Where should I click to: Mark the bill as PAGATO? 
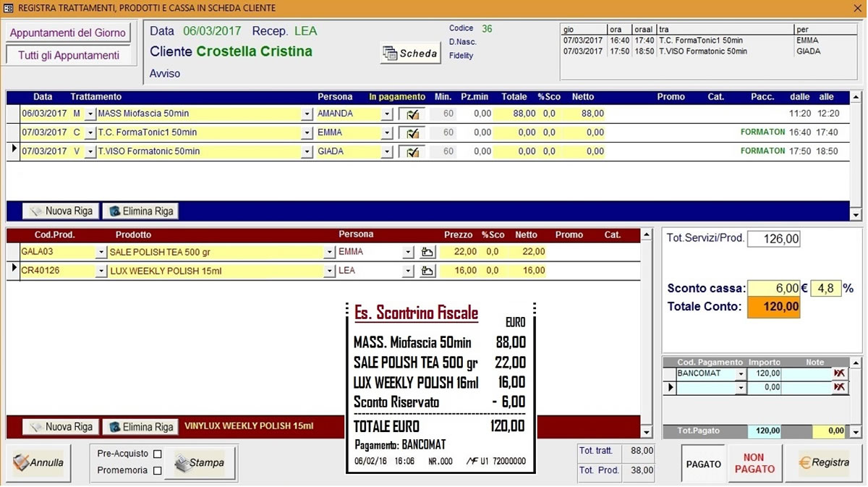tap(703, 464)
